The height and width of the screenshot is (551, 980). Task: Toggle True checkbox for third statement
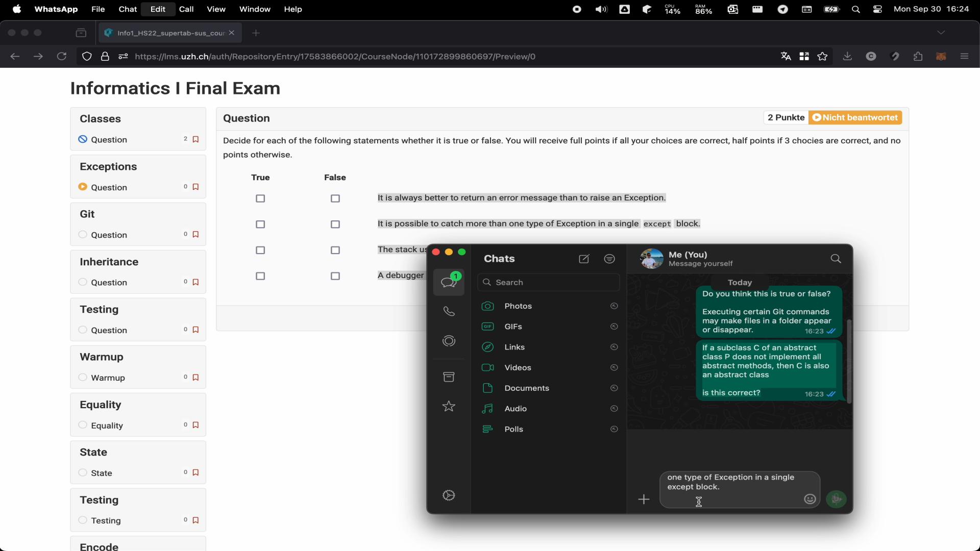260,249
